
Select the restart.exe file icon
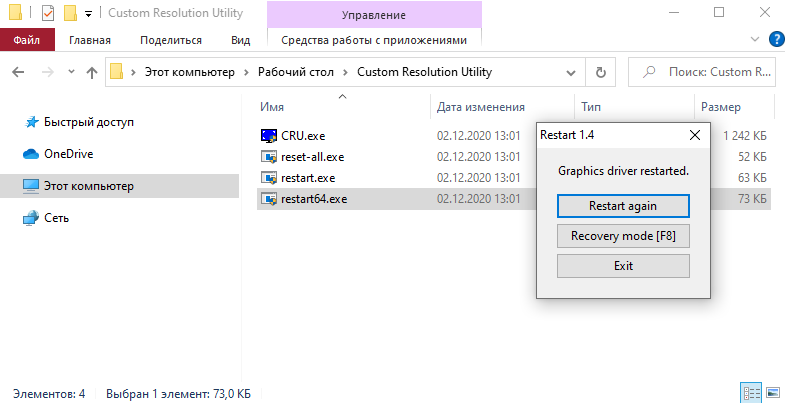coord(269,178)
